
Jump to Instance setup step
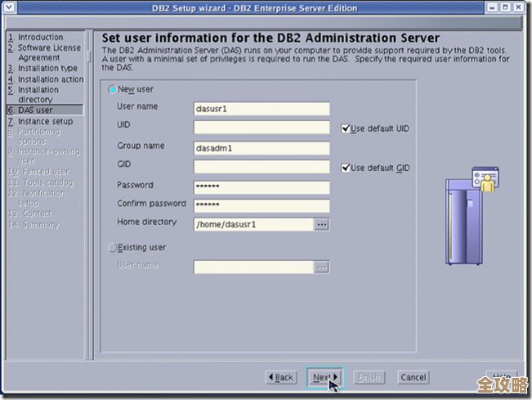(45, 121)
